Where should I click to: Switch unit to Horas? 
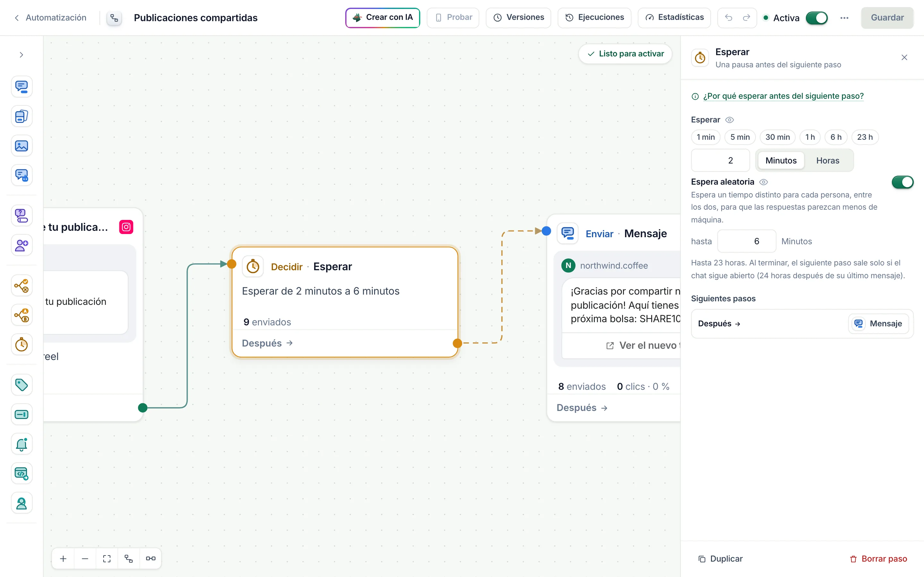click(x=827, y=161)
